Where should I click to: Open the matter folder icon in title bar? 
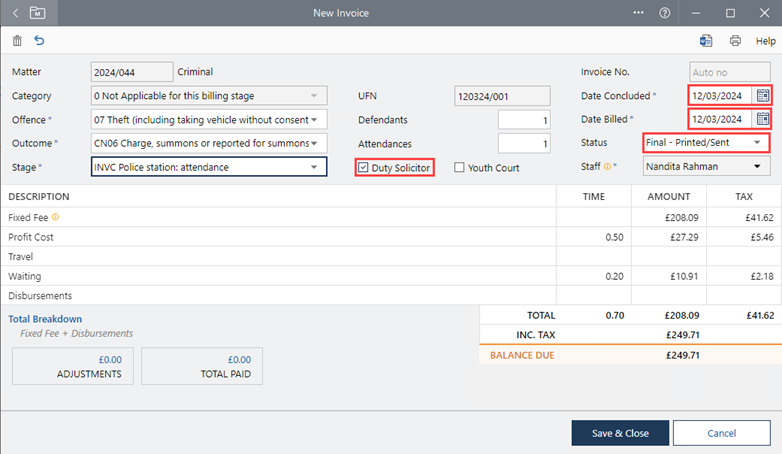coord(37,13)
